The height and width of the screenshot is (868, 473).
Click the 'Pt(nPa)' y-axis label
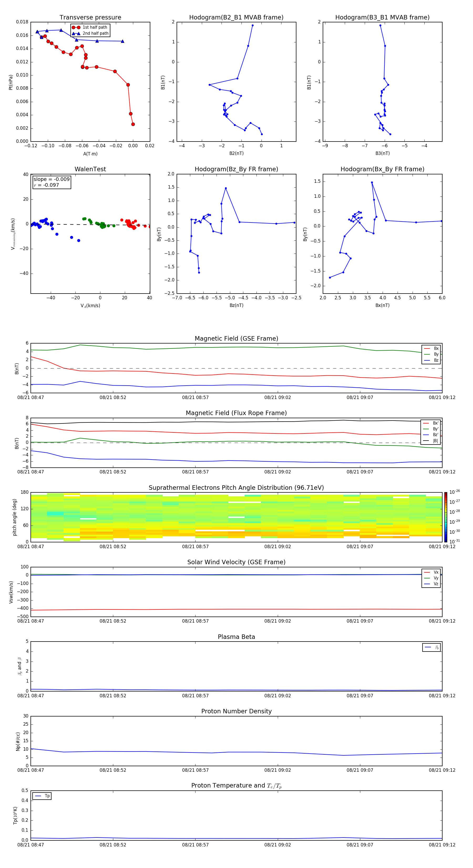(11, 82)
